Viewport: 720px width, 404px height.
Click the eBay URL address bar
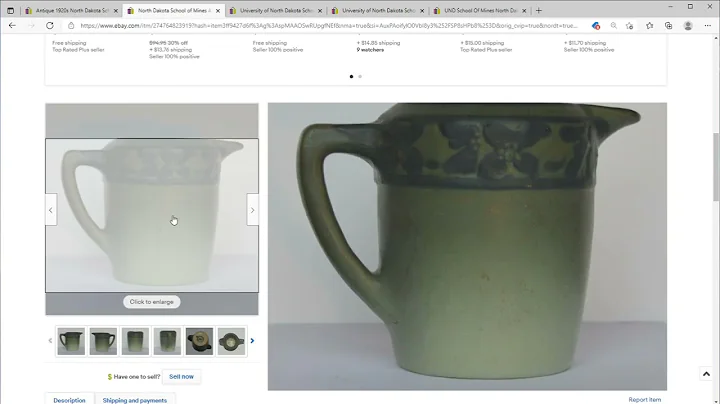point(329,26)
